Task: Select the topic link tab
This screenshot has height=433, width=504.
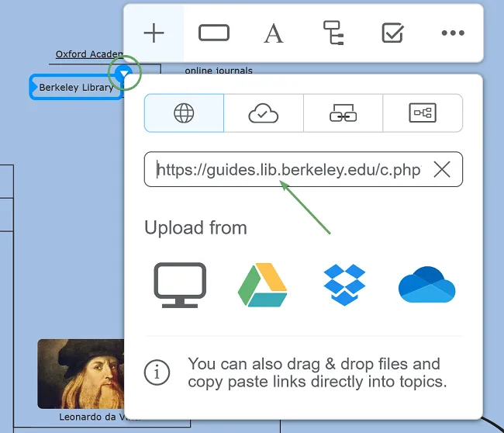Action: [343, 113]
